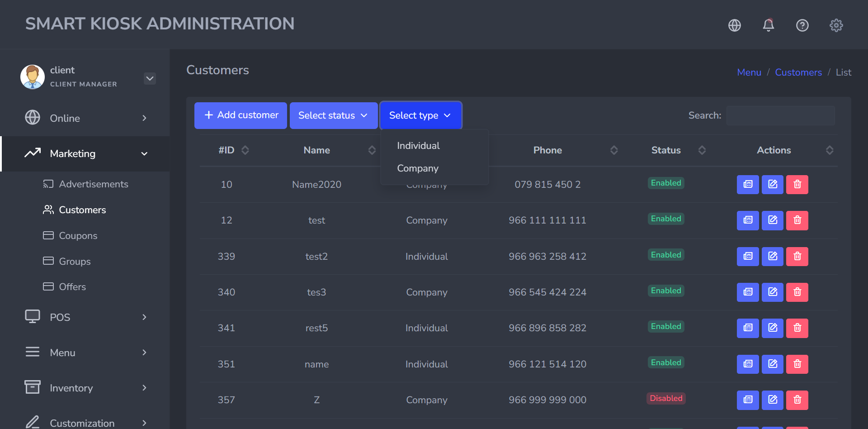The height and width of the screenshot is (429, 868).
Task: Click Enabled status badge for Name2020
Action: [666, 183]
